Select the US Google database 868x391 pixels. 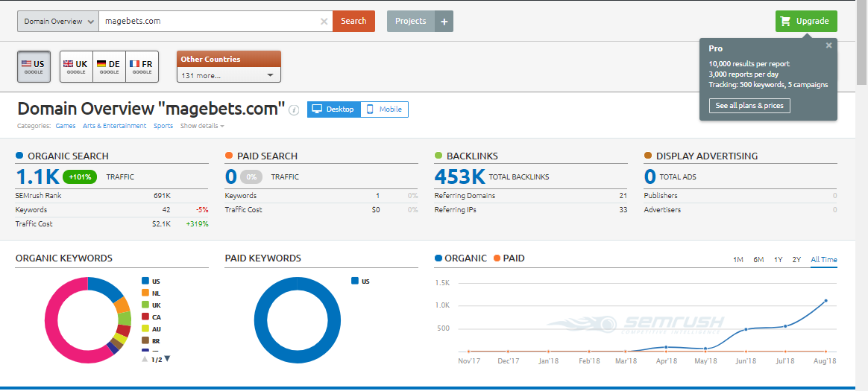coord(34,66)
